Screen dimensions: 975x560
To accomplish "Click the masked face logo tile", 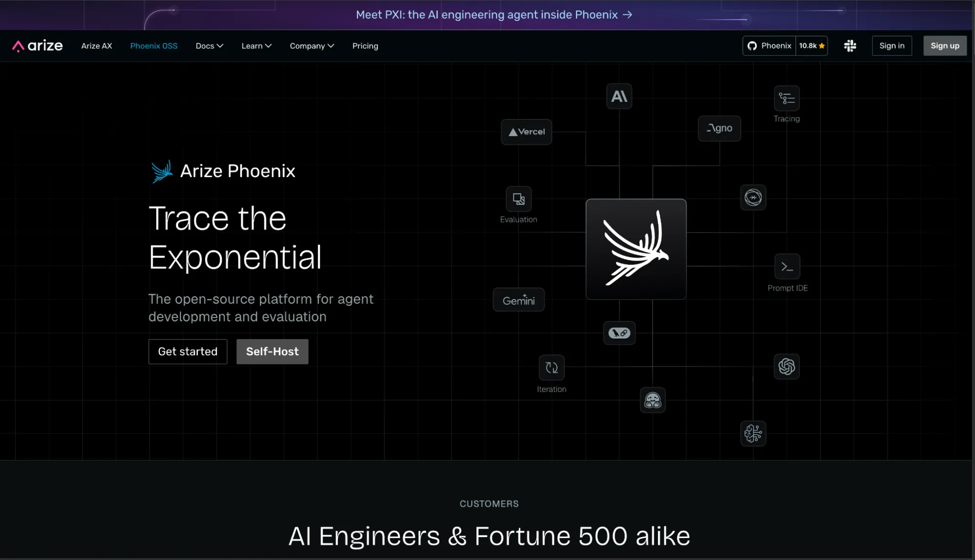I will tap(653, 400).
